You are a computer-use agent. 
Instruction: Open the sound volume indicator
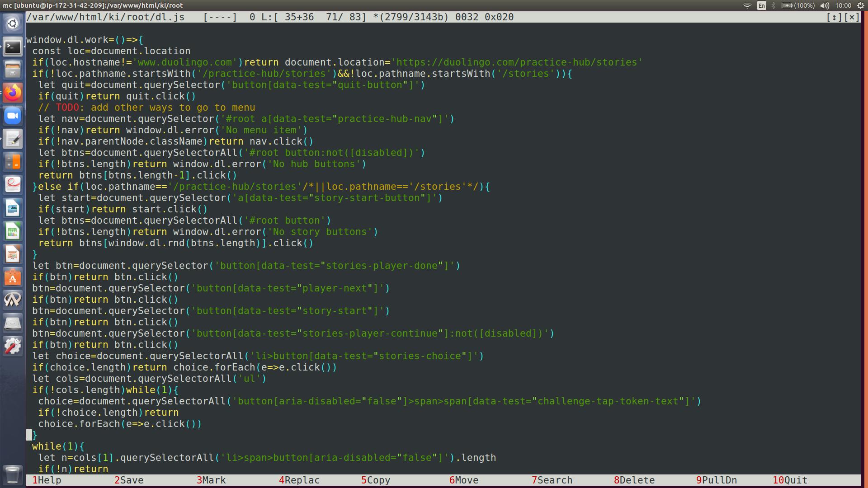(825, 5)
